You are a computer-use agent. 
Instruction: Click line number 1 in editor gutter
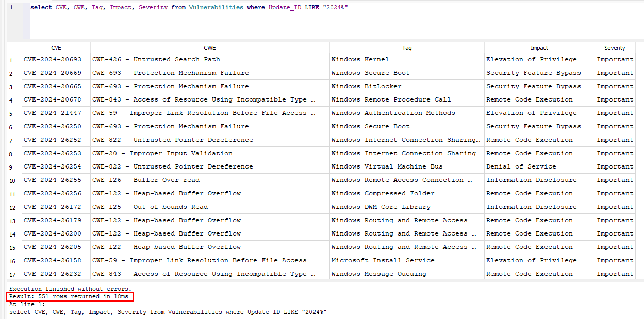(x=11, y=8)
